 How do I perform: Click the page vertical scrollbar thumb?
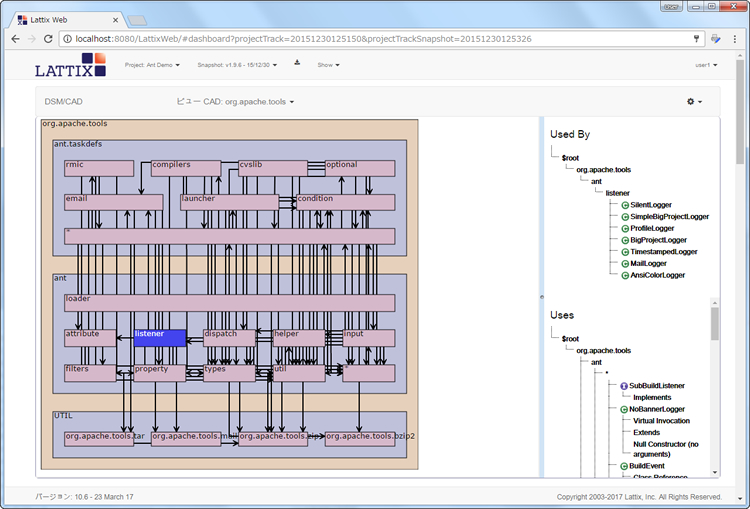click(740, 111)
